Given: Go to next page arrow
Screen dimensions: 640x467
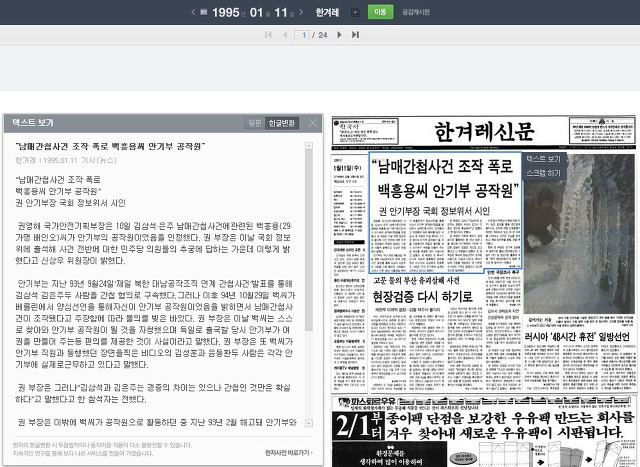Looking at the screenshot, I should (339, 35).
